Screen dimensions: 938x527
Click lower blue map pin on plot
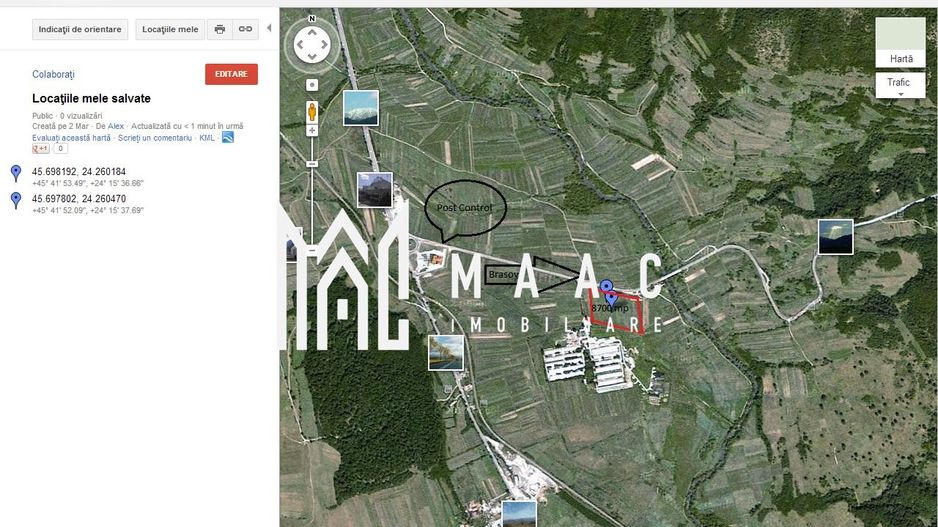point(611,298)
